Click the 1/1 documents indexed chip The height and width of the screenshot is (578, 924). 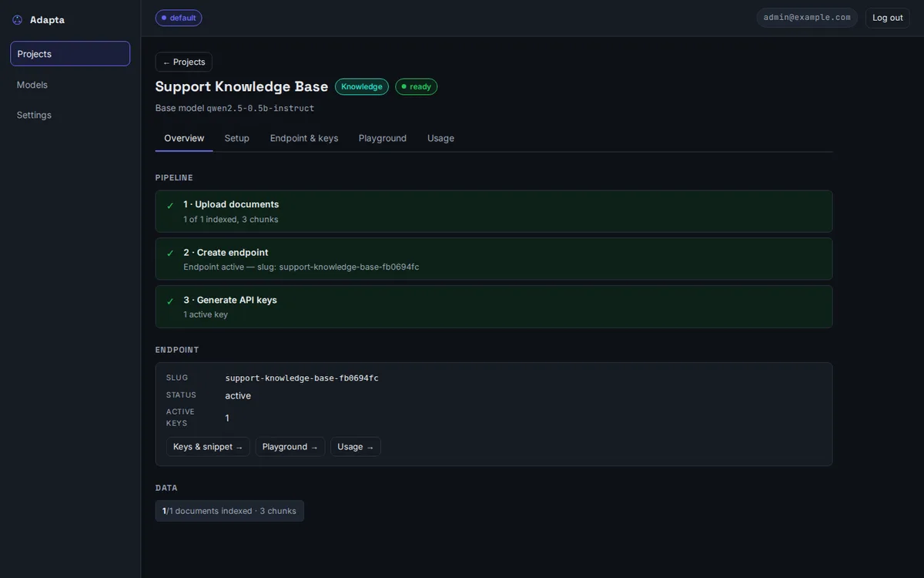click(229, 511)
